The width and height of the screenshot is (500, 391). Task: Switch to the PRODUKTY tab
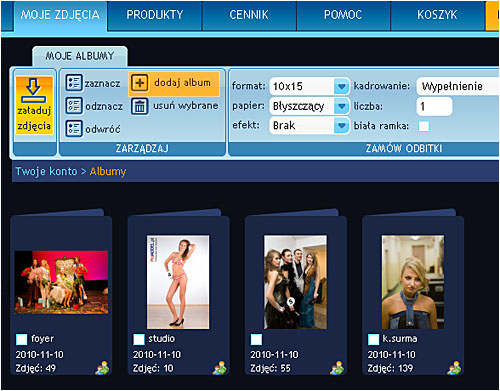click(x=155, y=15)
